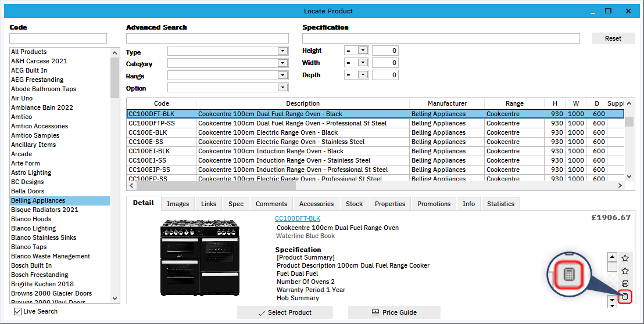Viewport: 644px width, 324px height.
Task: Click the Code search field
Action: click(x=58, y=38)
